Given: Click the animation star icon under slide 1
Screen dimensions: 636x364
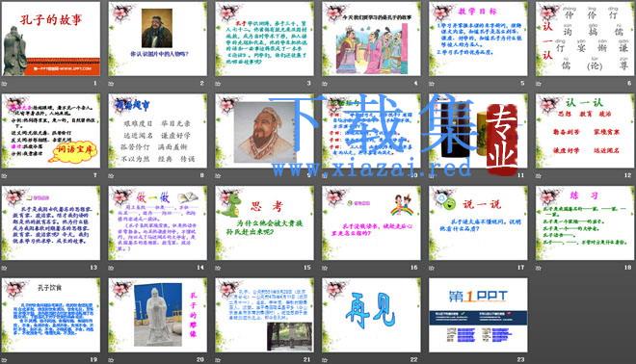Looking at the screenshot, I should pyautogui.click(x=4, y=84).
